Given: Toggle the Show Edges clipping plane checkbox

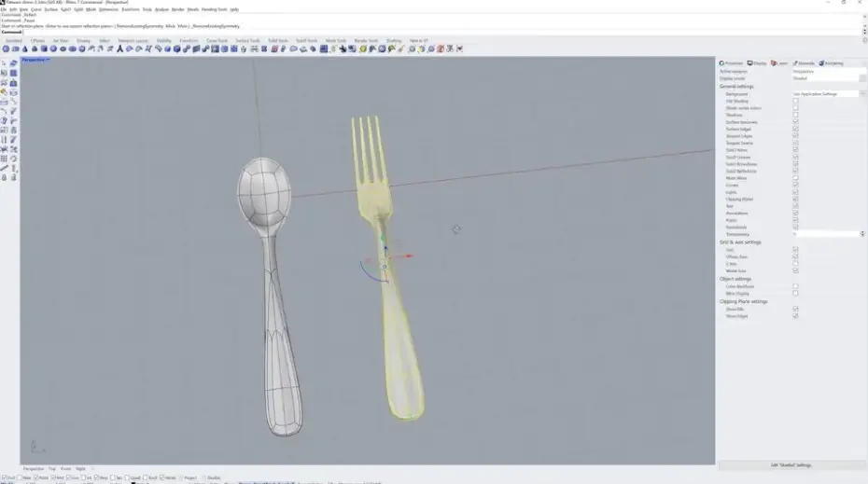Looking at the screenshot, I should coord(795,316).
